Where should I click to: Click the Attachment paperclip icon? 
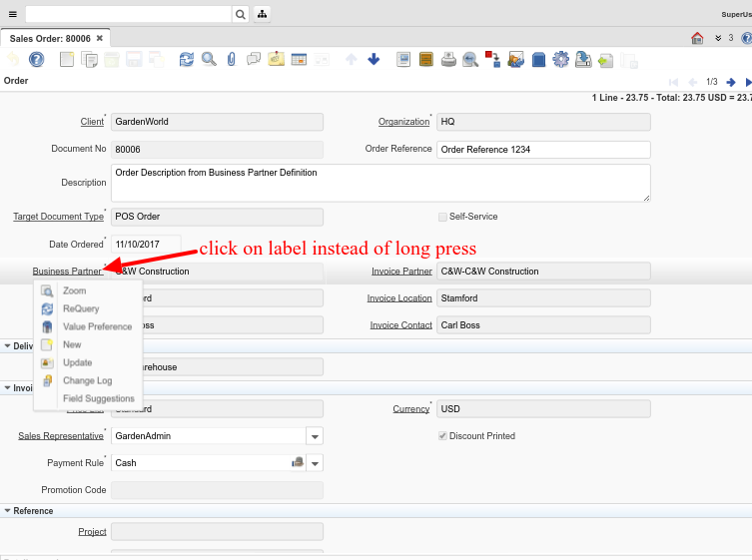[231, 60]
